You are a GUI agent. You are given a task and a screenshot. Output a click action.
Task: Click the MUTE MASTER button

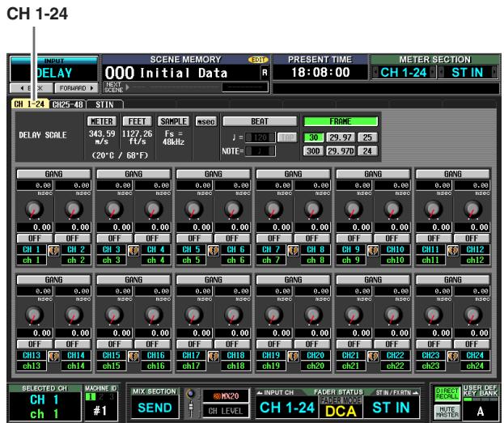(447, 412)
